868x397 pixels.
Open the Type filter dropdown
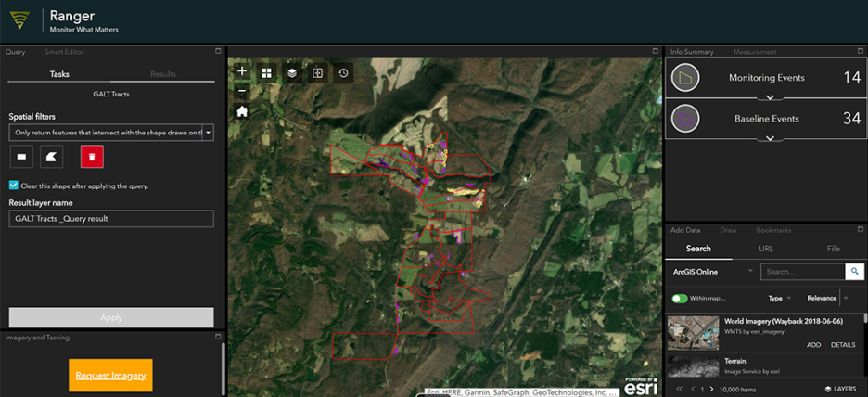pyautogui.click(x=778, y=299)
